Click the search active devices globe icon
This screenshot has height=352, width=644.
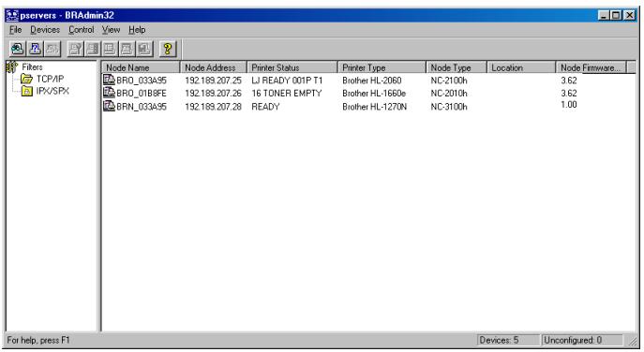point(17,49)
